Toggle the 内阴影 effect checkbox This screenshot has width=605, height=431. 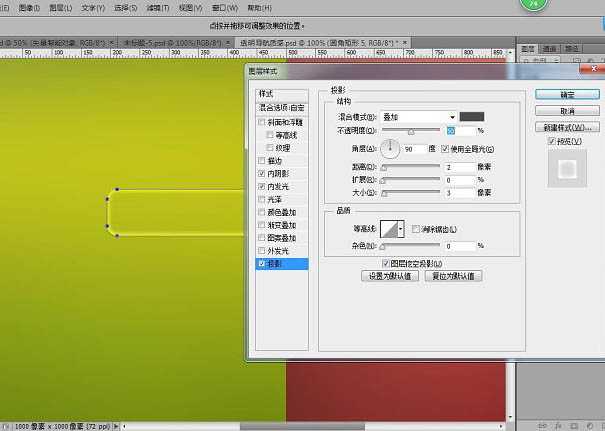click(x=261, y=174)
